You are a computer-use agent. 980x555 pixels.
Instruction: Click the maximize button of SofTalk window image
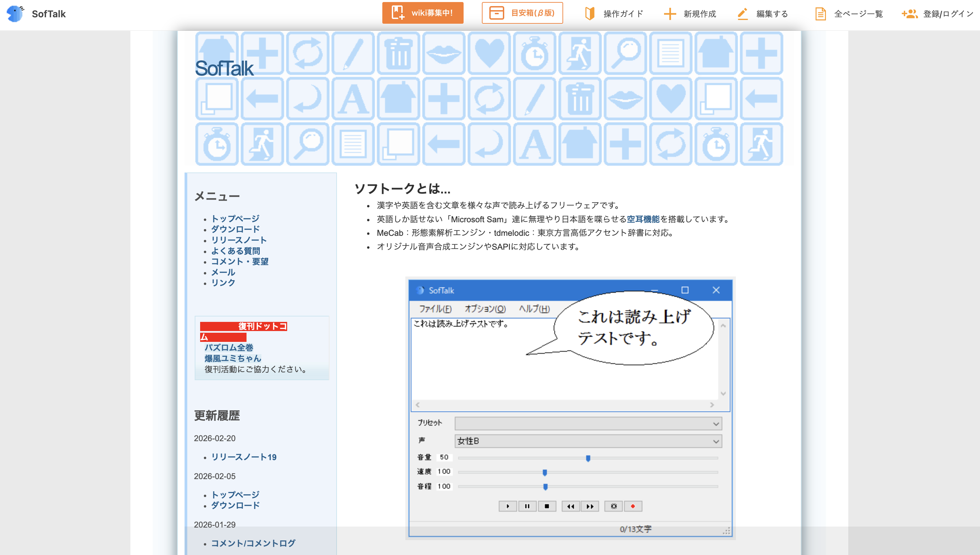pos(685,290)
